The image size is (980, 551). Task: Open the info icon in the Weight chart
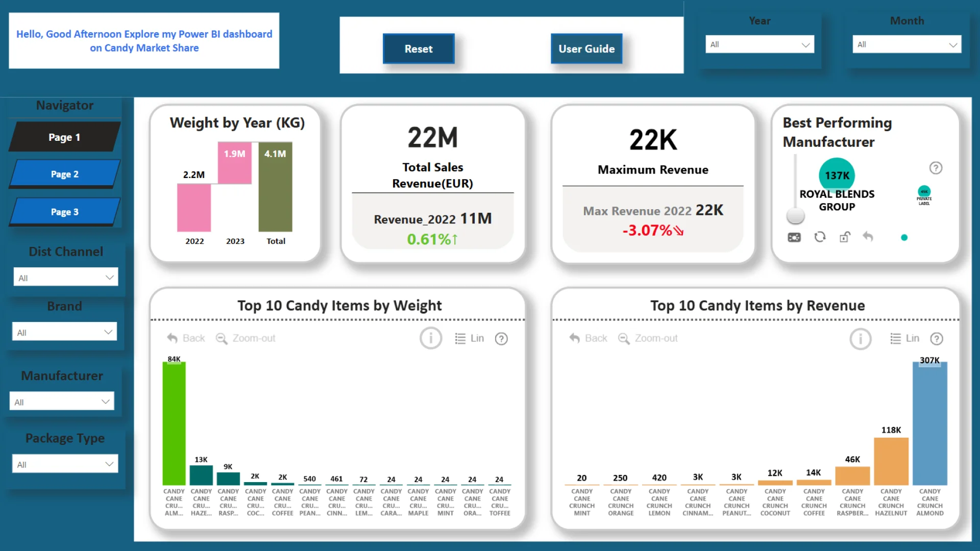(x=431, y=338)
